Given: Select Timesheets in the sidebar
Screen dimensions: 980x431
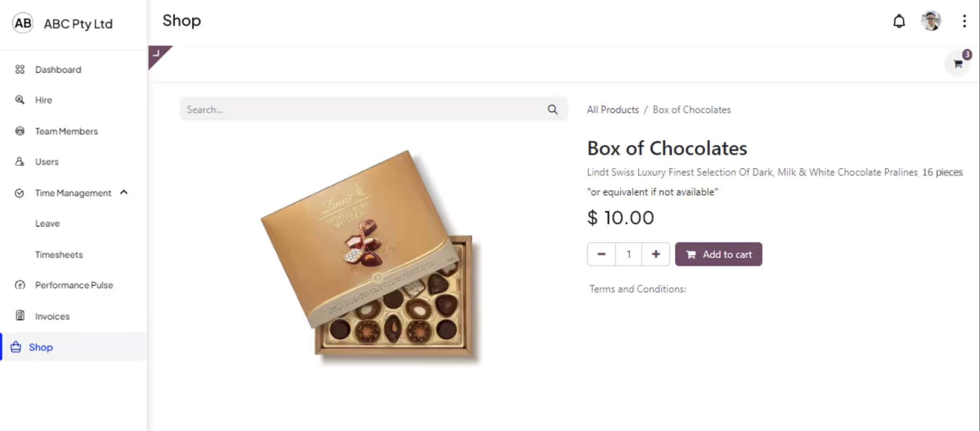Looking at the screenshot, I should click(59, 255).
